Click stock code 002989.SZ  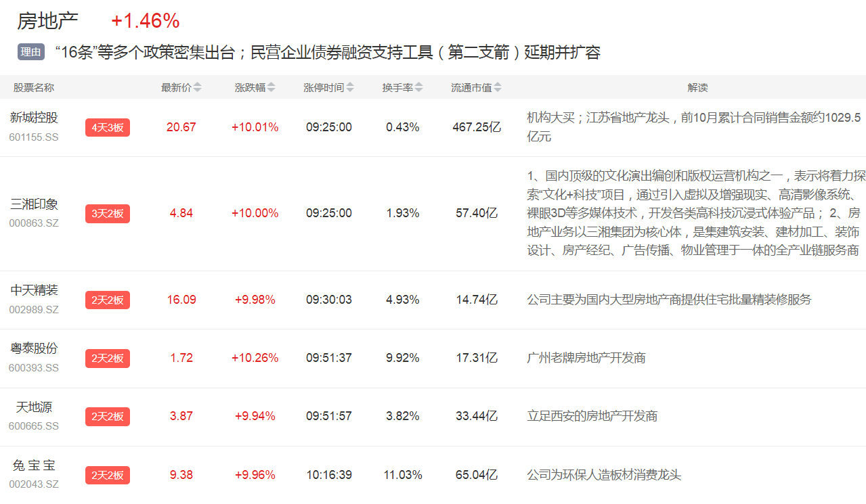[x=34, y=310]
